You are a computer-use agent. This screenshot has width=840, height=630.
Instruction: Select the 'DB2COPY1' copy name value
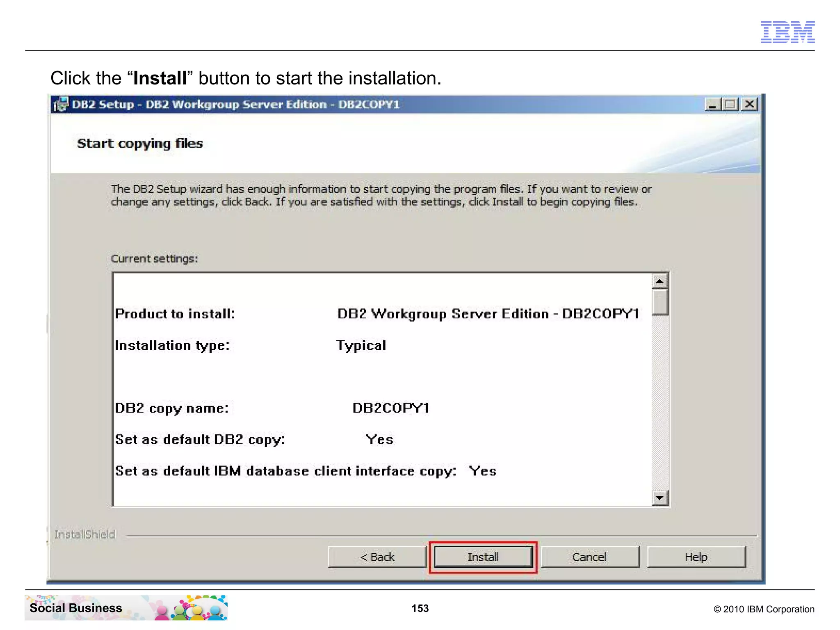pyautogui.click(x=391, y=408)
